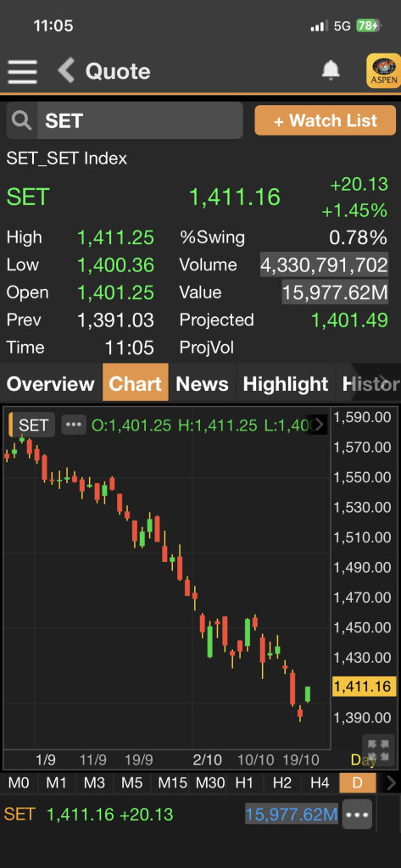This screenshot has height=868, width=401.
Task: Open the hamburger menu
Action: (23, 71)
